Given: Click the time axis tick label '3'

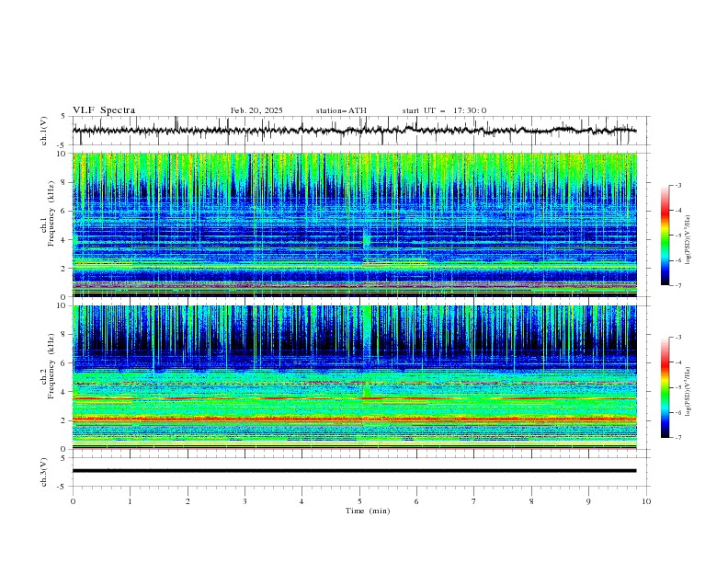Looking at the screenshot, I should 245,501.
